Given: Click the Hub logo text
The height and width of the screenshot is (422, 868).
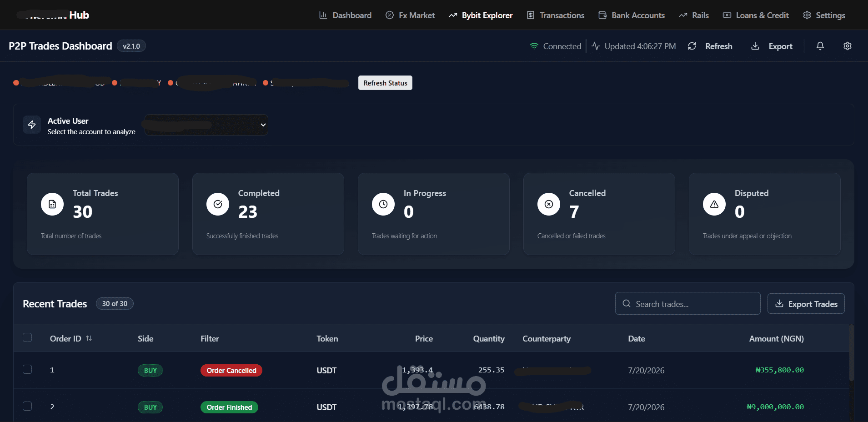Looking at the screenshot, I should click(79, 15).
